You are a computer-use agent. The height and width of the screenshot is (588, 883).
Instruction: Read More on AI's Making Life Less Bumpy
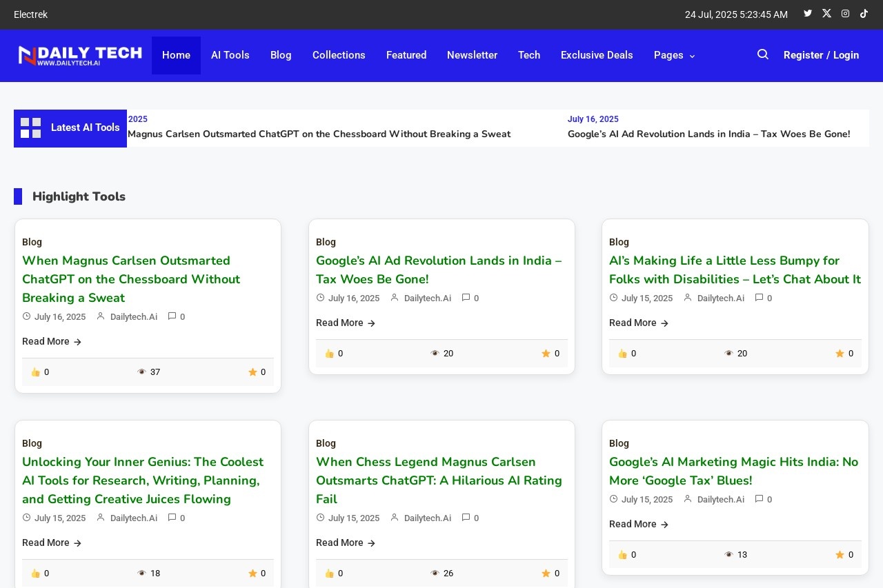[639, 323]
